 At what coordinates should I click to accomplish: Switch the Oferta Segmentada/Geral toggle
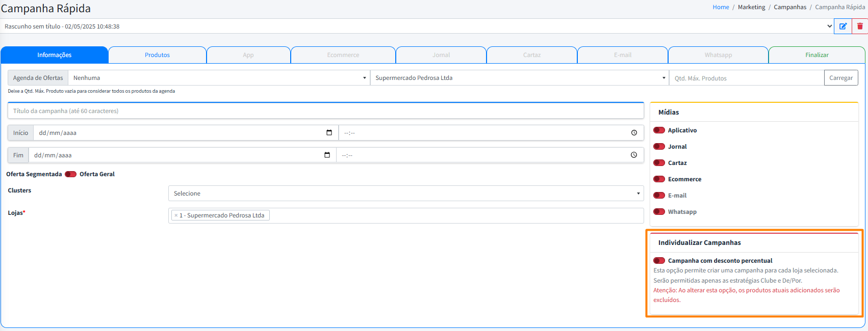click(x=70, y=174)
